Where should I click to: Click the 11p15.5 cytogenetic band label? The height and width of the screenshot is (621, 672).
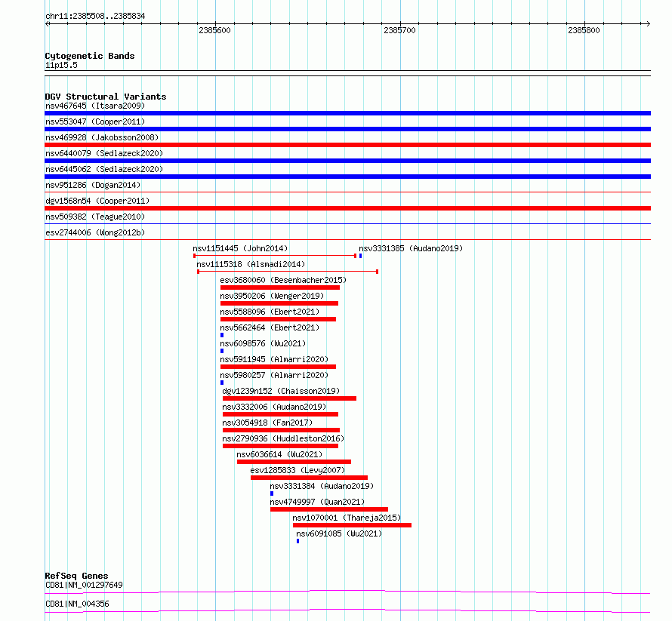click(61, 65)
